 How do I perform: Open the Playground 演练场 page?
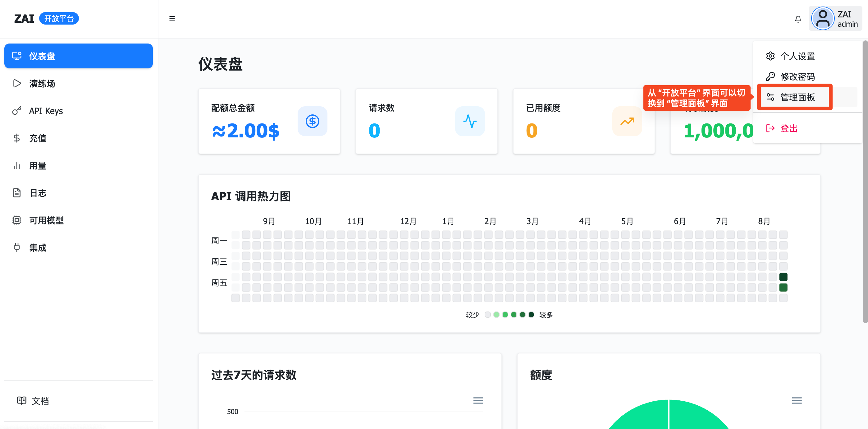(x=42, y=83)
